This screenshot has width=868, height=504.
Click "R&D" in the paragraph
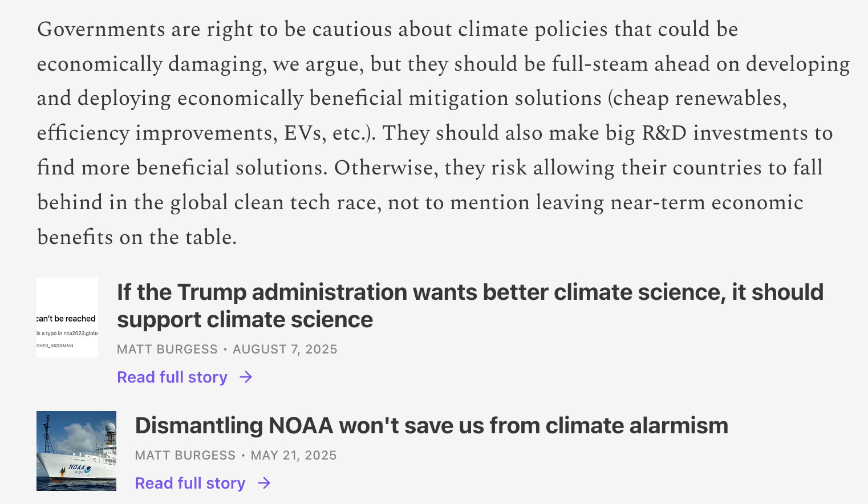pos(664,133)
